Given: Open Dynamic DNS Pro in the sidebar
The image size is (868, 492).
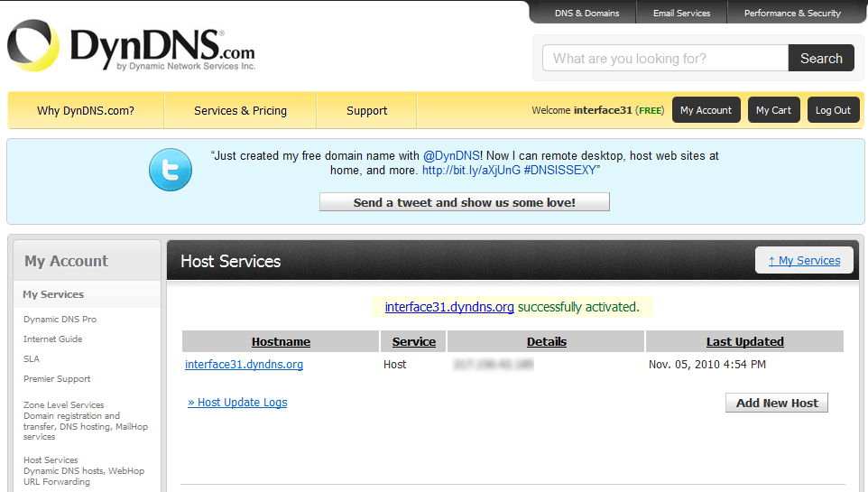Looking at the screenshot, I should click(x=60, y=320).
